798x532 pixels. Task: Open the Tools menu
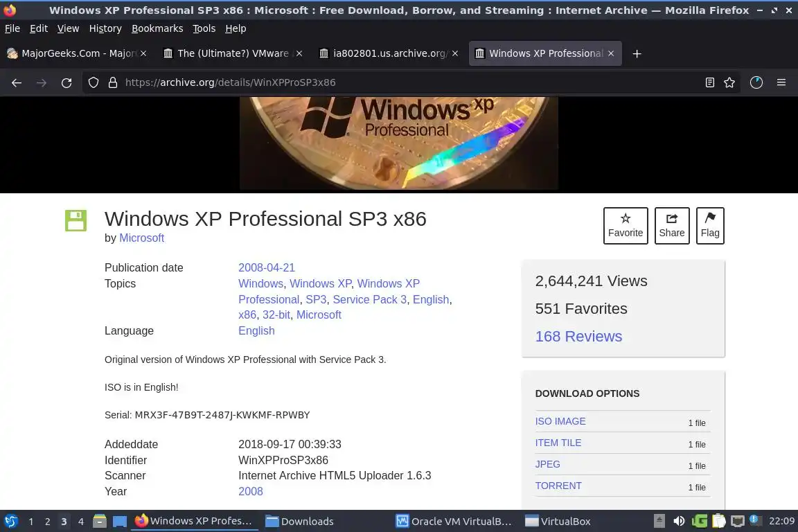coord(204,28)
